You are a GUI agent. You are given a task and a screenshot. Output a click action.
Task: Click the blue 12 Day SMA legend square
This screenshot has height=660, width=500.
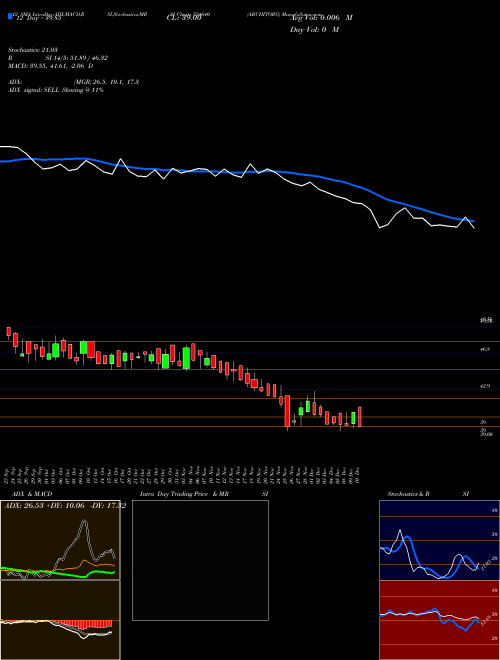11,16
